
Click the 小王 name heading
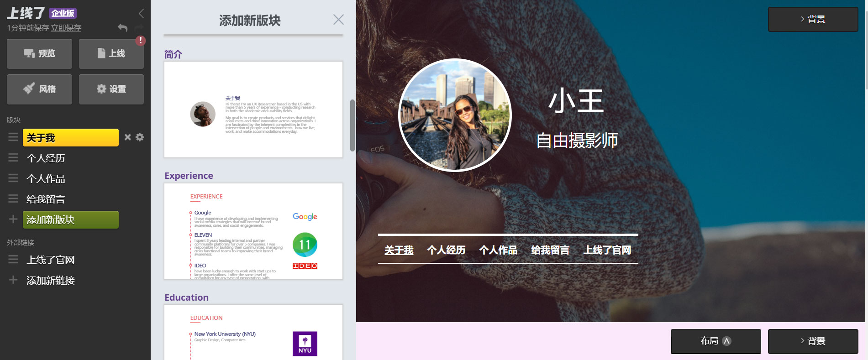(x=576, y=101)
